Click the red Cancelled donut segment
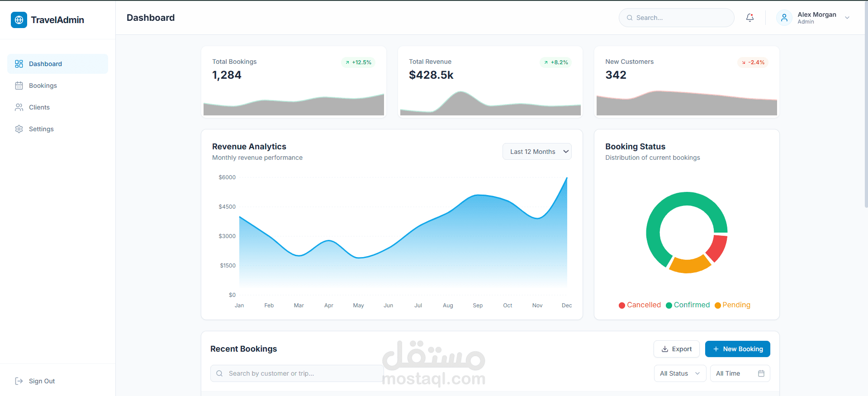 tap(718, 248)
